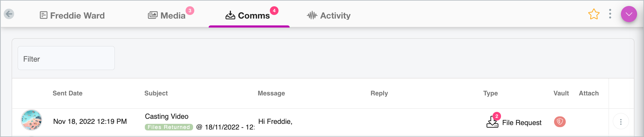Switch to the Freddie Ward tab
This screenshot has height=137, width=644.
click(x=72, y=15)
